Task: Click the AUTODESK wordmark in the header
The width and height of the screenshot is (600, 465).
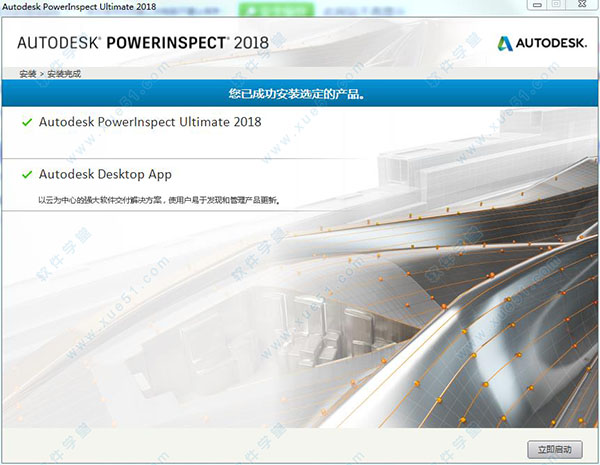Action: (551, 43)
